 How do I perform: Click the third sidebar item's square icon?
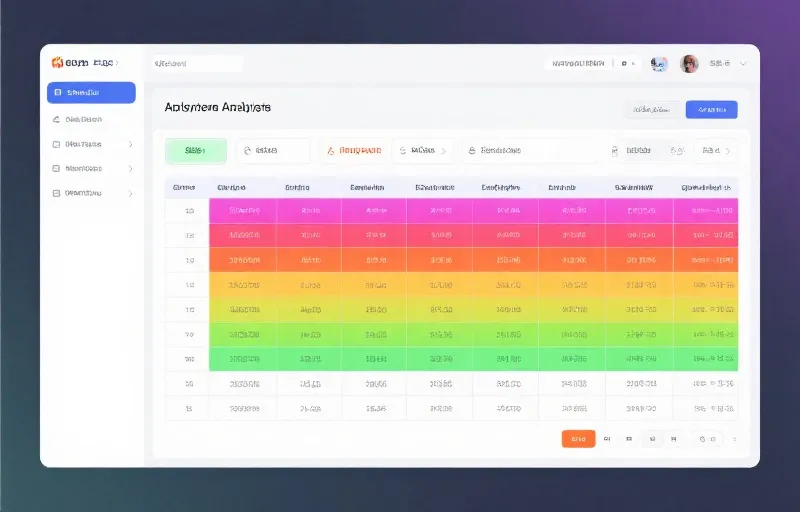(57, 144)
